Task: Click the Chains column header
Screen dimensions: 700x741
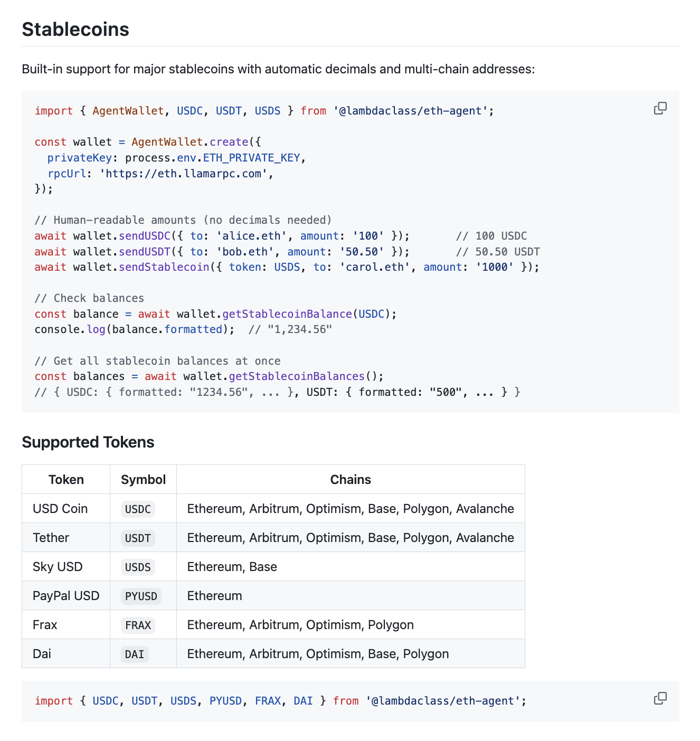Action: pos(351,480)
